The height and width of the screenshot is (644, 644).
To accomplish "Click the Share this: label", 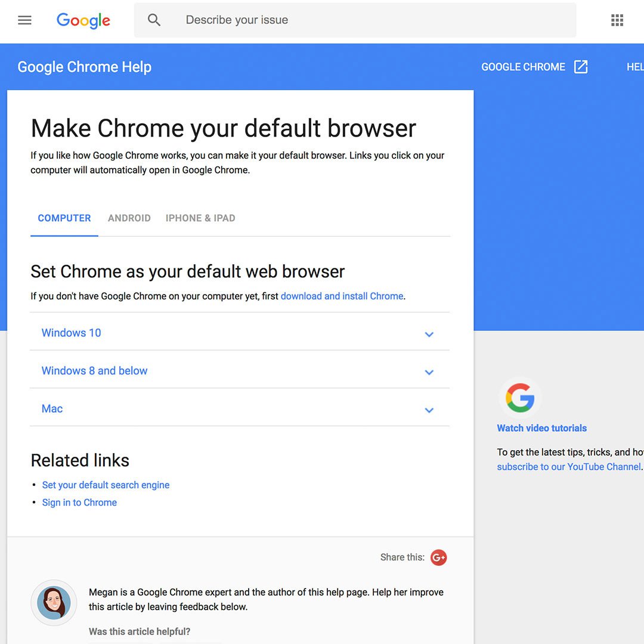I will click(402, 558).
